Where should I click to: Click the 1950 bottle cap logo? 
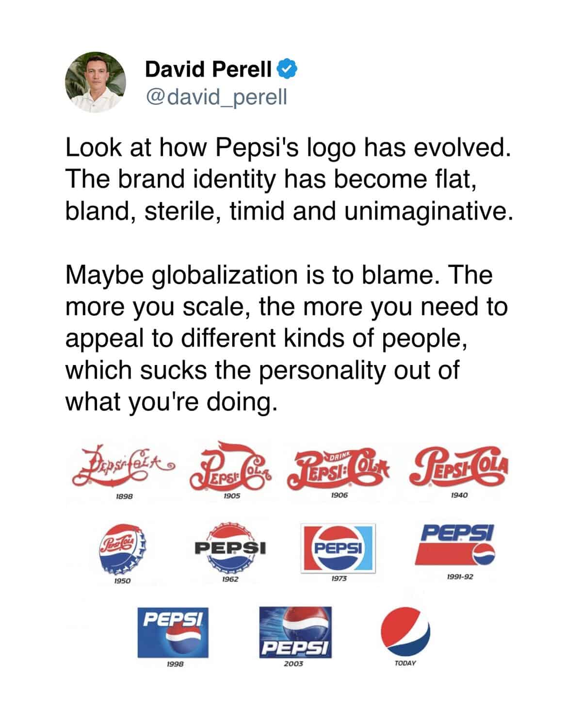click(x=122, y=549)
